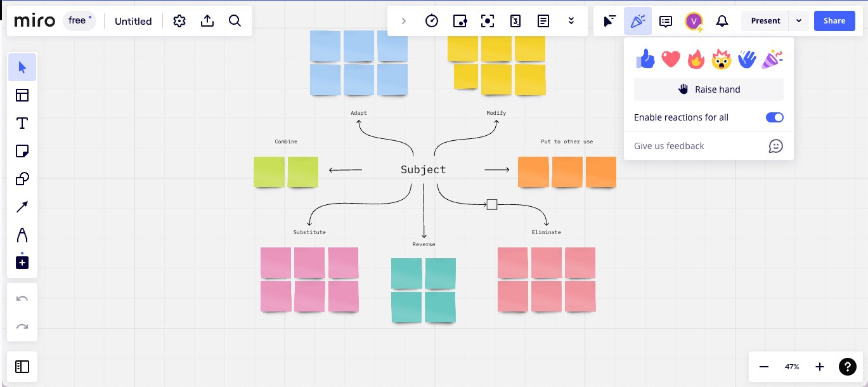Send party popper reaction

[772, 59]
